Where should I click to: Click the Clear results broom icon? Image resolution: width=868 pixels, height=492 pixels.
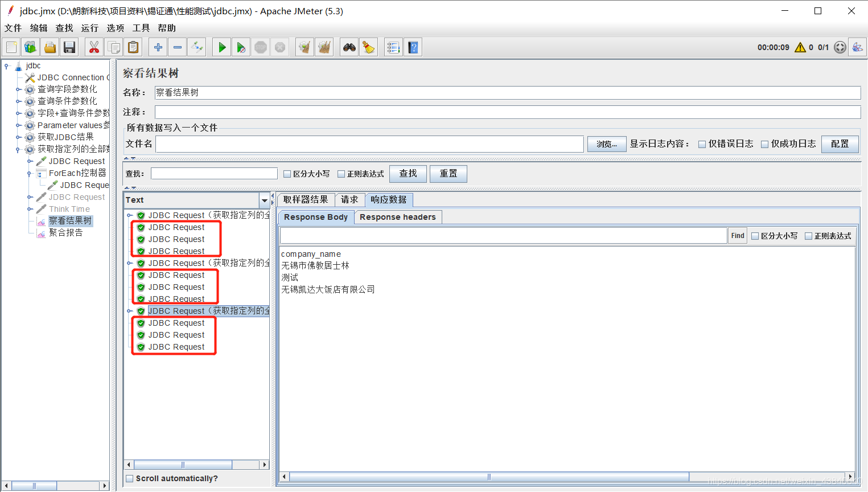tap(305, 47)
